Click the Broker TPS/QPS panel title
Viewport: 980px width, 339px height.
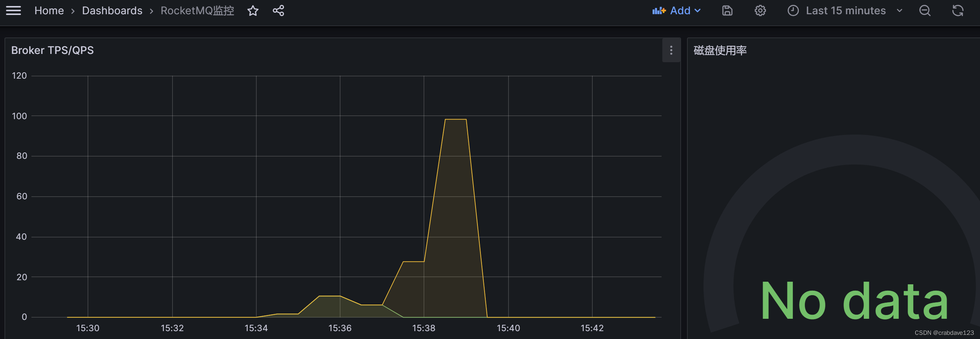click(x=52, y=50)
